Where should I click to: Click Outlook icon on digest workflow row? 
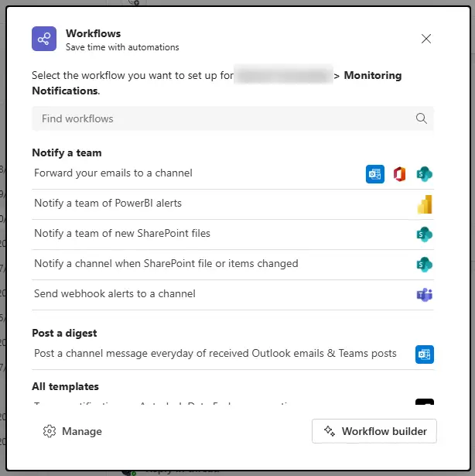pos(424,354)
